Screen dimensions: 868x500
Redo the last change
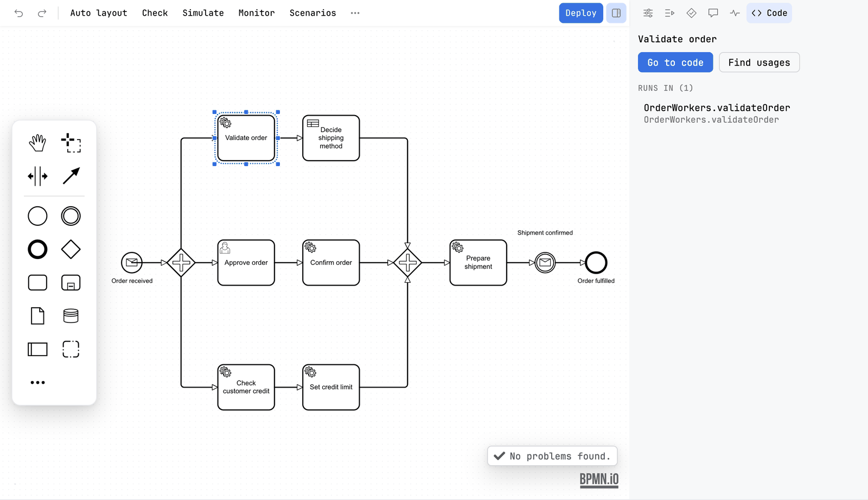pyautogui.click(x=42, y=13)
